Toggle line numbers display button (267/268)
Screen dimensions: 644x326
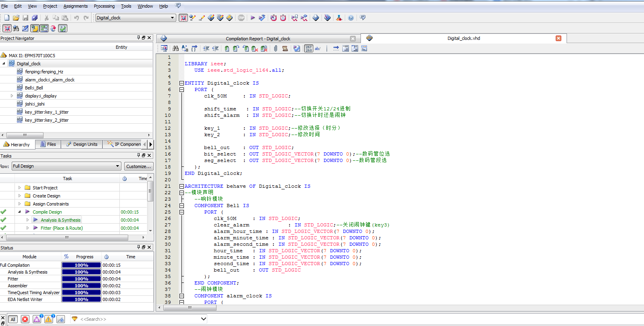[308, 48]
